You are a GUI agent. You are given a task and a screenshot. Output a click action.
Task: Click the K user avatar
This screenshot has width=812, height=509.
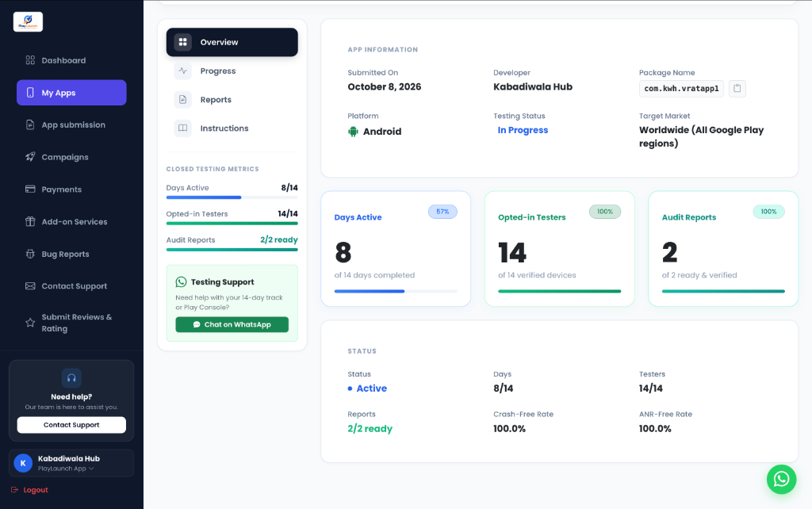[x=23, y=463]
